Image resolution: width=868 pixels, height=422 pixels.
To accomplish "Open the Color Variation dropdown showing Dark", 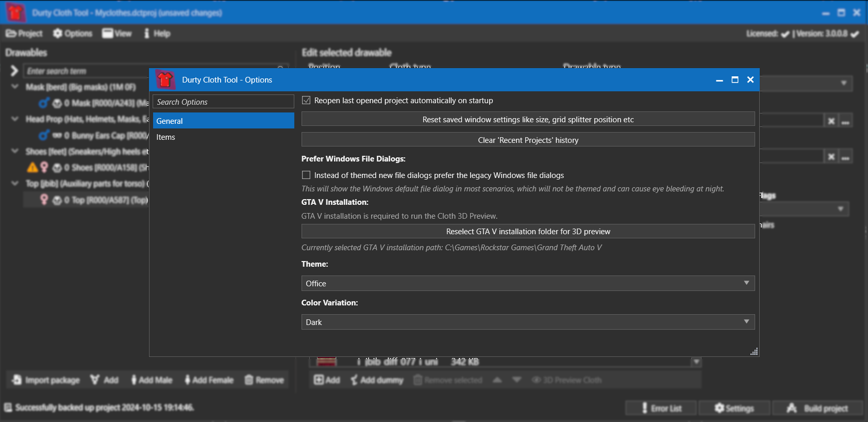I will pos(528,322).
